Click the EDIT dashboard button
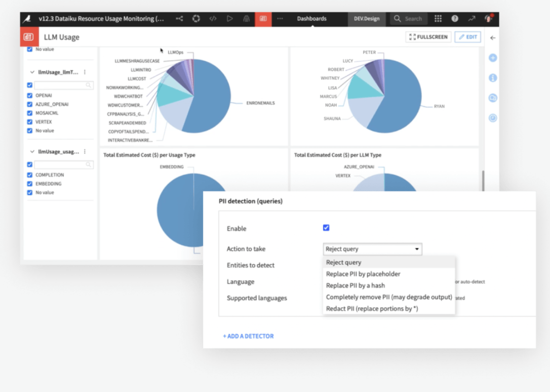The width and height of the screenshot is (550, 392). point(468,37)
